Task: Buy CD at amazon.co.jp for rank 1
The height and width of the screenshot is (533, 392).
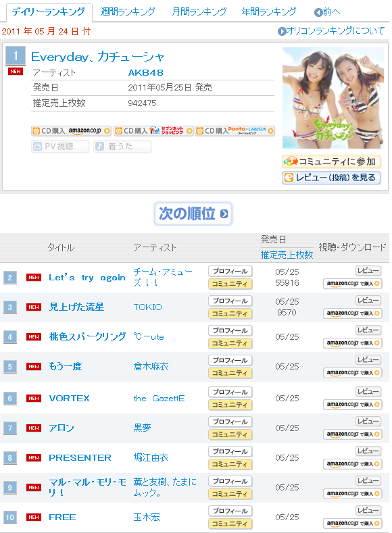Action: [x=72, y=131]
